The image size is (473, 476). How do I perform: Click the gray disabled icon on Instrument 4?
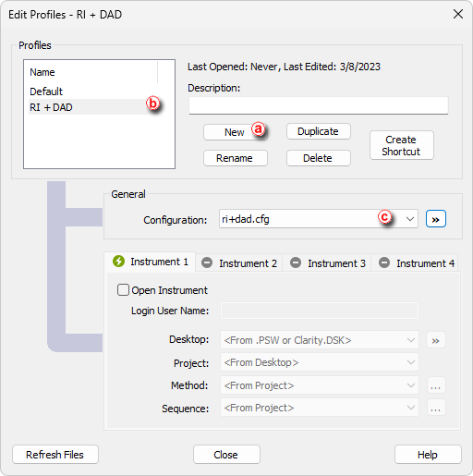click(x=384, y=262)
